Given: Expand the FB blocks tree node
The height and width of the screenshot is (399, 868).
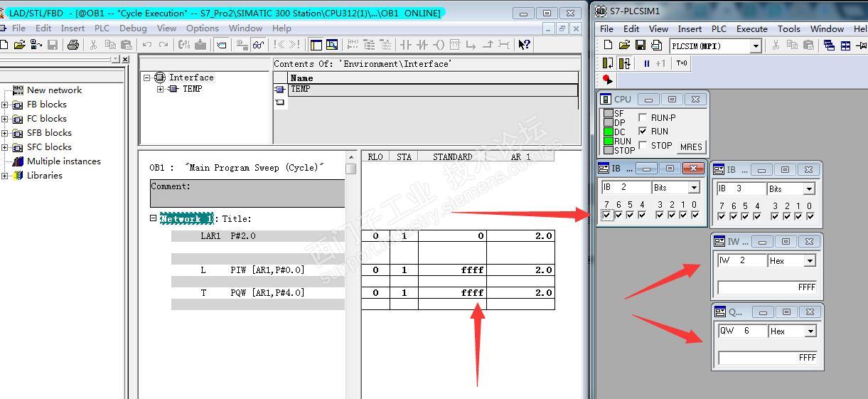Looking at the screenshot, I should point(5,105).
